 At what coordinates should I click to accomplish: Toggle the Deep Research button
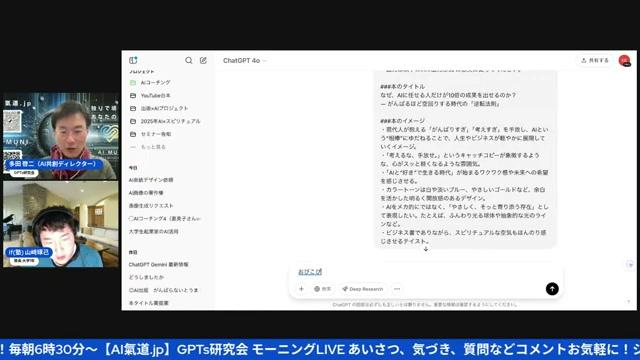(363, 289)
